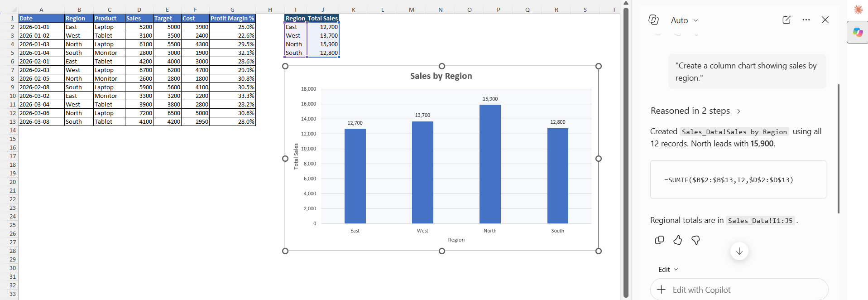Jump to latest message with down arrow
868x300 pixels.
[739, 251]
